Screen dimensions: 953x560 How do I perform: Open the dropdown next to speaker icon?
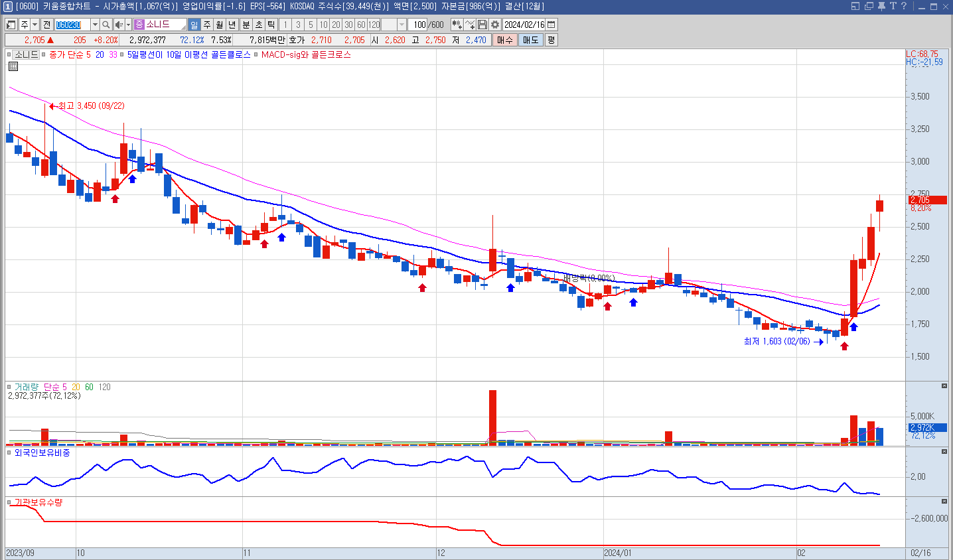pos(127,25)
